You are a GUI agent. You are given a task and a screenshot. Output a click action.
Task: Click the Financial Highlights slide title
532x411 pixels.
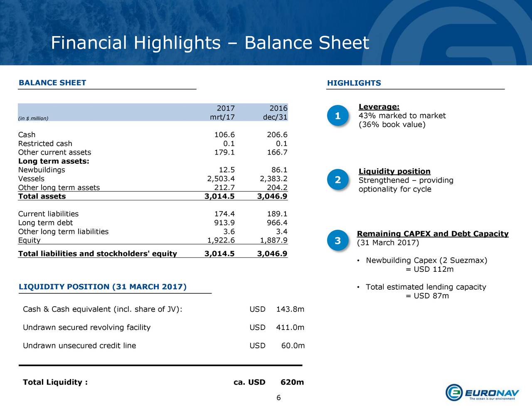(209, 43)
